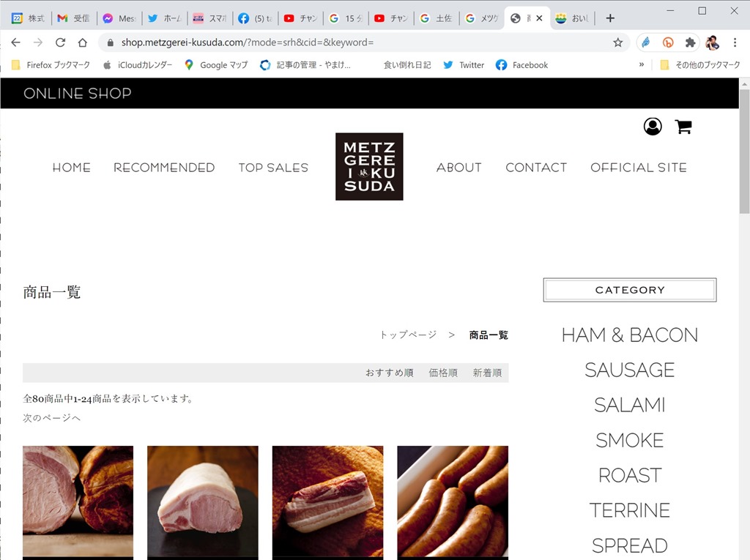This screenshot has width=750, height=560.
Task: Sort products by 価格順
Action: pos(443,373)
